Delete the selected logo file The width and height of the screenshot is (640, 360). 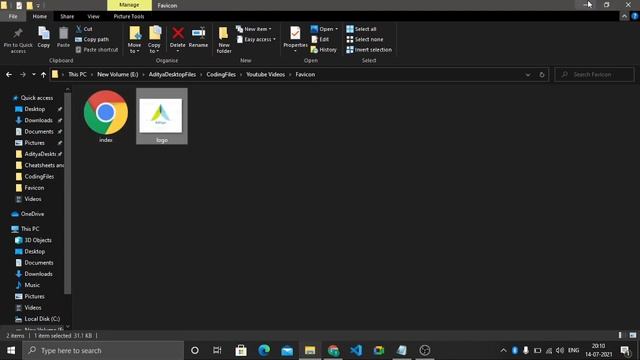tap(178, 40)
